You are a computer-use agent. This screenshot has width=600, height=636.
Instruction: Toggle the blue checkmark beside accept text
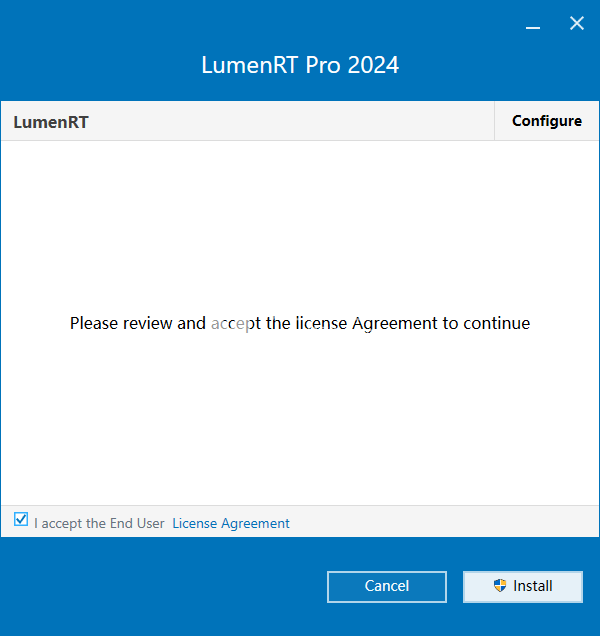click(21, 519)
